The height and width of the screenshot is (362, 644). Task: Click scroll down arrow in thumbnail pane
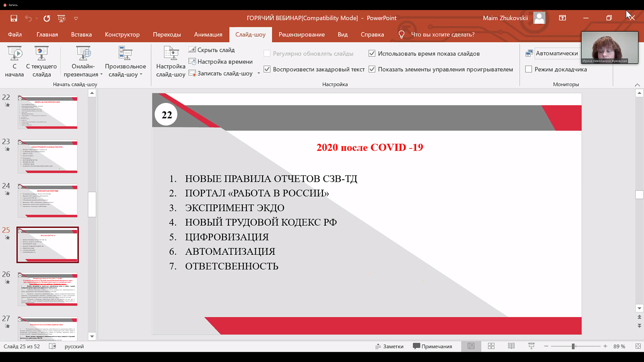[92, 337]
